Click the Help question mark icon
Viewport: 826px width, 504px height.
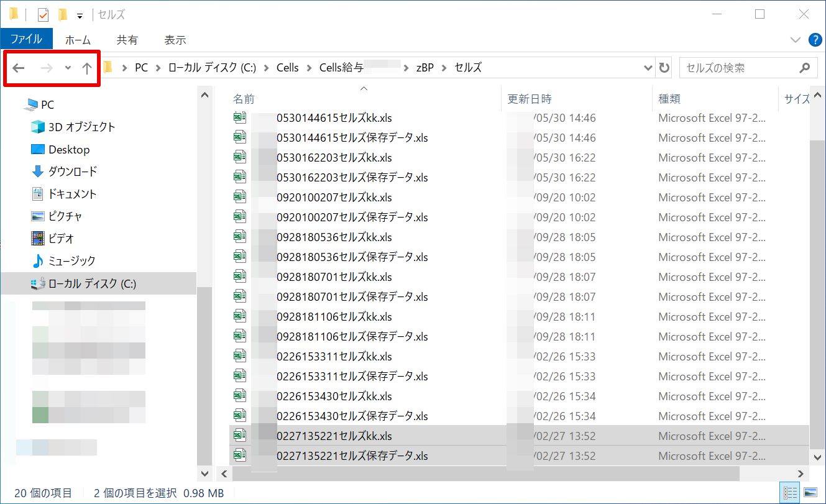(815, 40)
